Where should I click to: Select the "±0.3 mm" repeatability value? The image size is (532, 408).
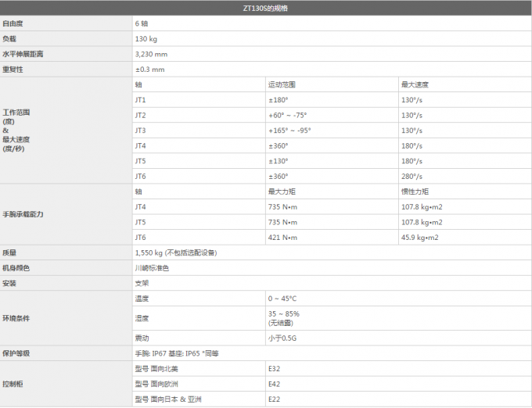[x=149, y=70]
